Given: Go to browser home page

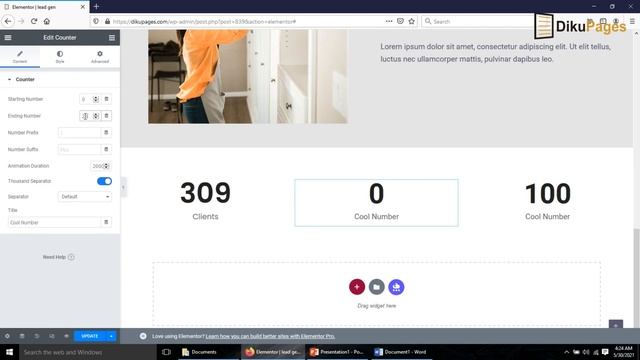Looking at the screenshot, I should (47, 21).
